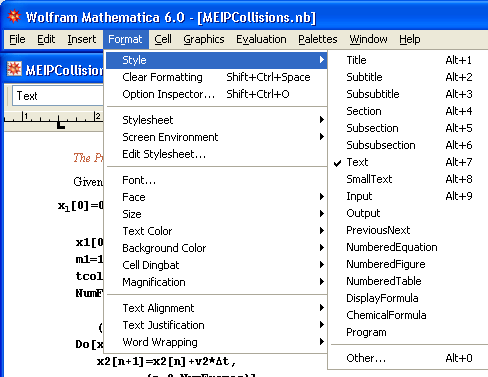The height and width of the screenshot is (377, 488).
Task: Apply the Section style
Action: [409, 111]
